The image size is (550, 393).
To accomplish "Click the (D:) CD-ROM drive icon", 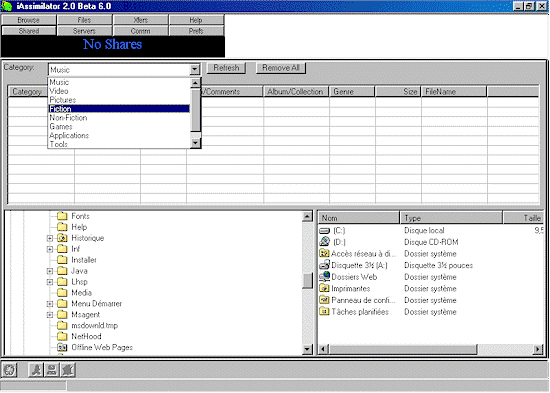I will pos(325,242).
